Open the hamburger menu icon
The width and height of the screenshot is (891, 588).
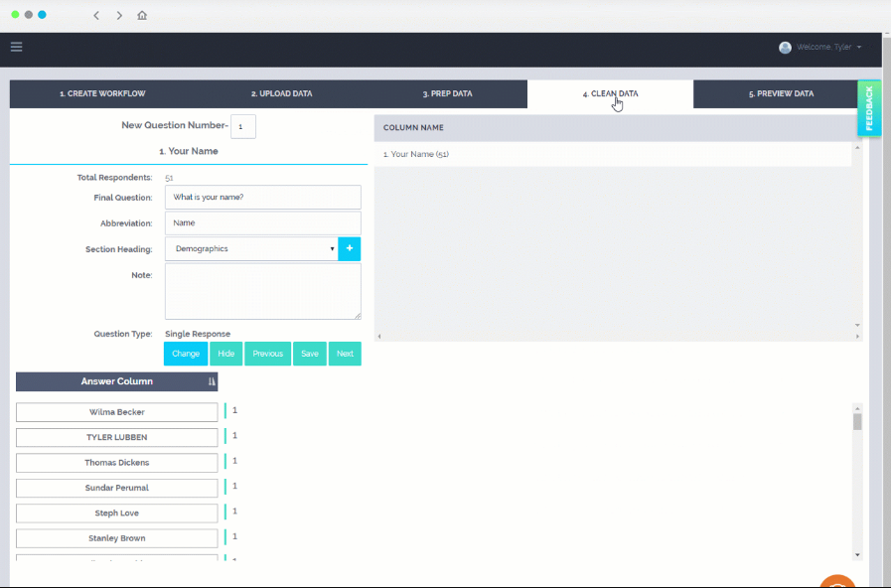(x=17, y=47)
